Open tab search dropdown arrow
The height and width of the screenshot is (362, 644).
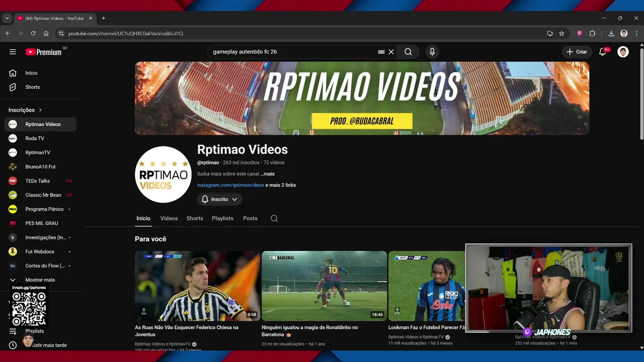click(7, 18)
